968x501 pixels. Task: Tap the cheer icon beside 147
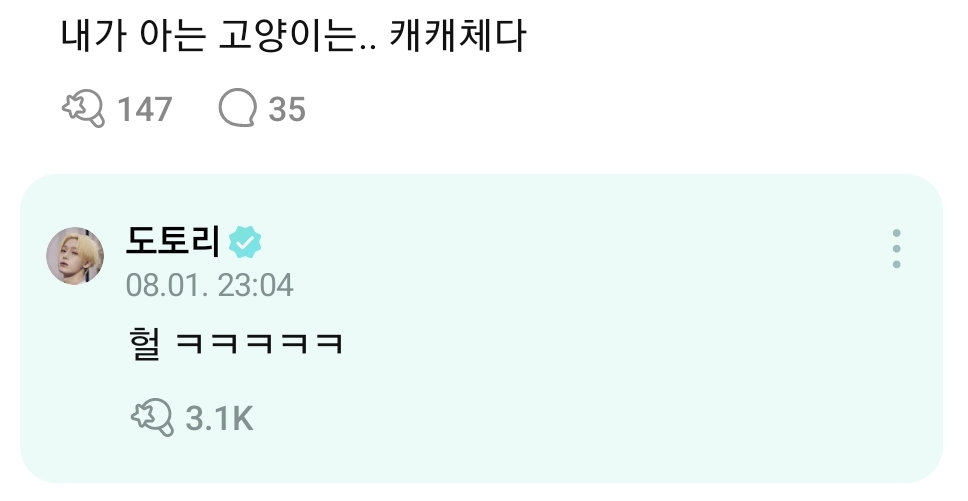pyautogui.click(x=83, y=108)
